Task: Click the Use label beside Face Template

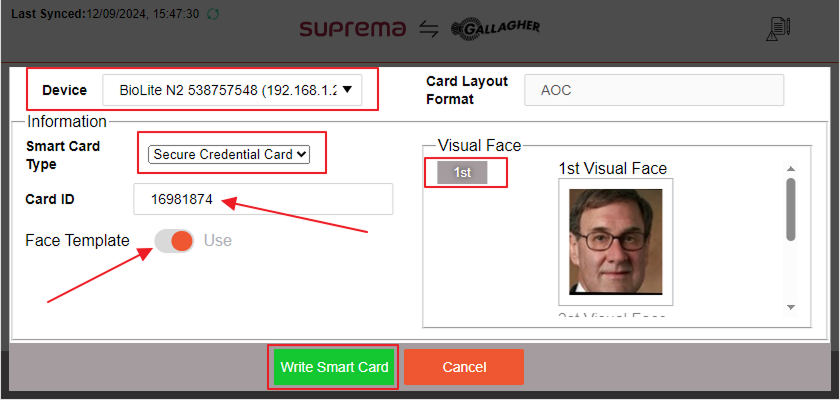Action: tap(218, 241)
